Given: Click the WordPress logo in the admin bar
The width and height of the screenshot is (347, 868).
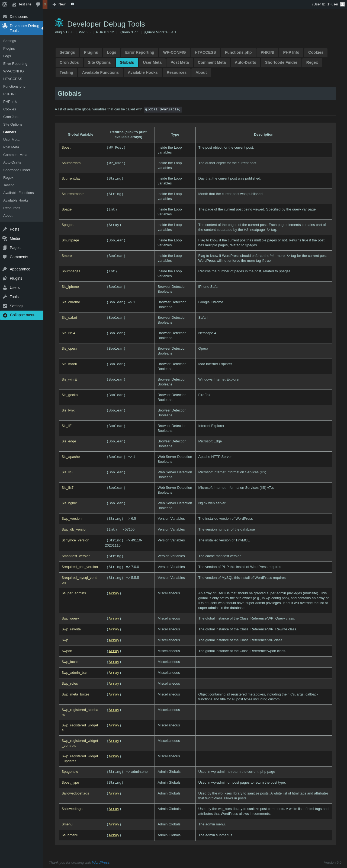Looking at the screenshot, I should tap(5, 4).
